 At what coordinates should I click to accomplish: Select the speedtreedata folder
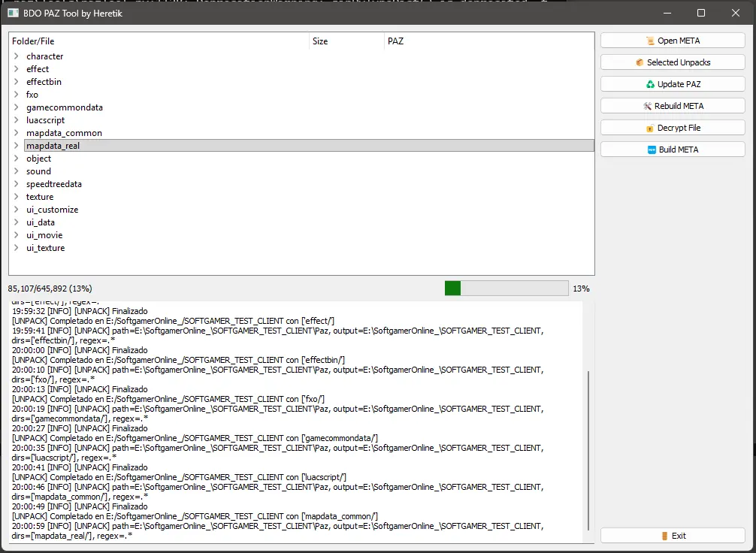click(54, 184)
